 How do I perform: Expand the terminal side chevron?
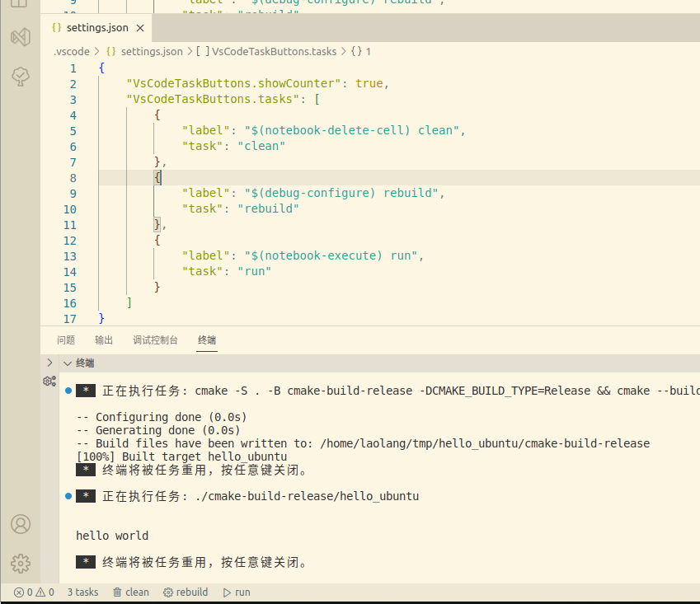[49, 363]
